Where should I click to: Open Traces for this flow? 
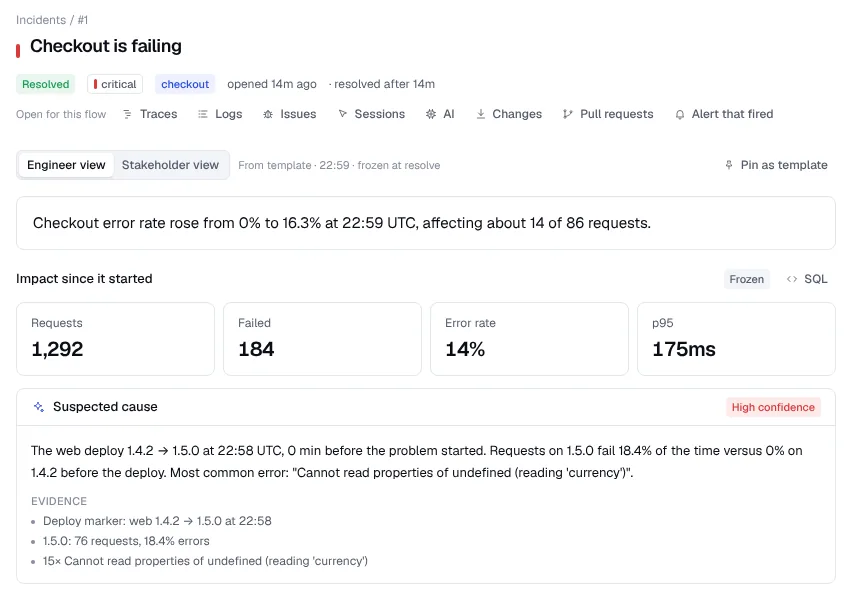151,114
